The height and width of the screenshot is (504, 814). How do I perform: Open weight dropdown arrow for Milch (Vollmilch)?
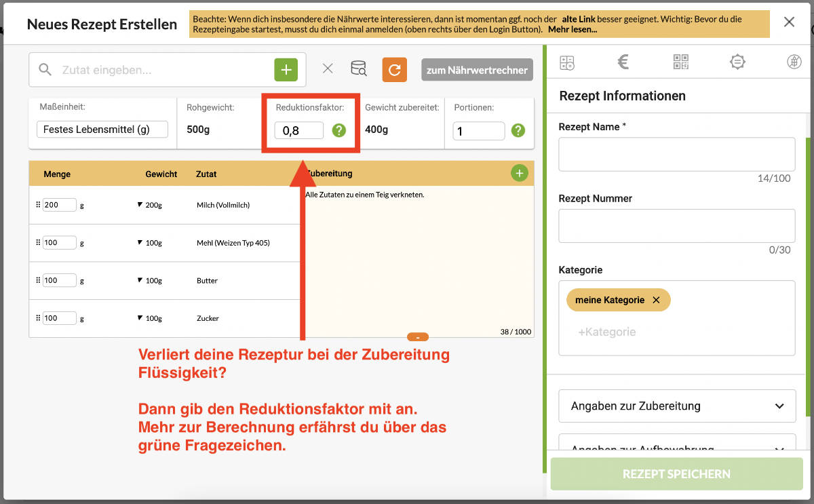tap(140, 205)
